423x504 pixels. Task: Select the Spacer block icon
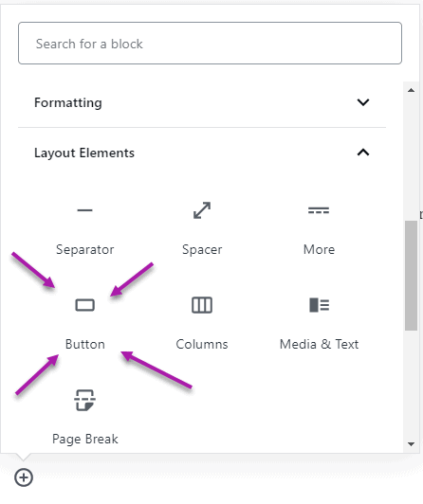pos(202,210)
